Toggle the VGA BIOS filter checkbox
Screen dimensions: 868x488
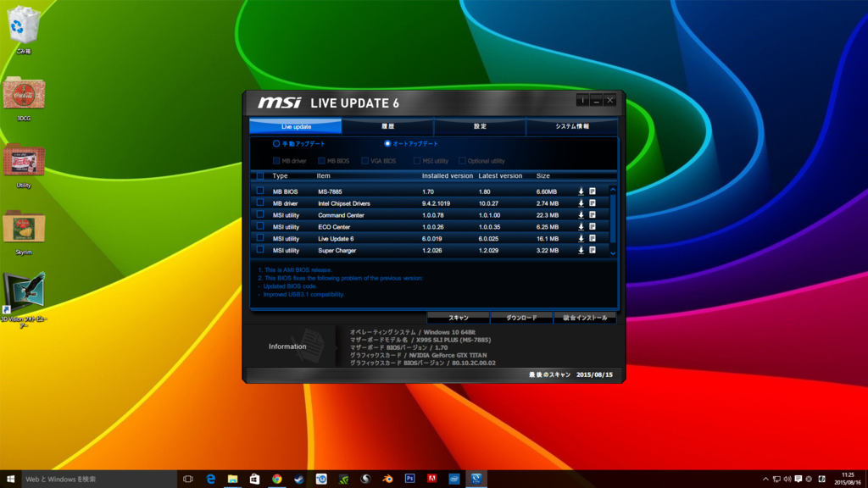364,160
